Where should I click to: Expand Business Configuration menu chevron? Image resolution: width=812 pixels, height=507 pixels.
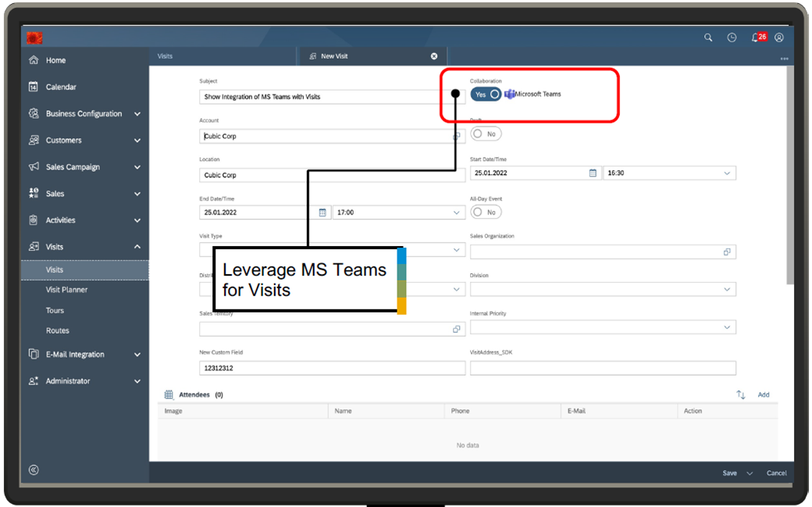(137, 114)
